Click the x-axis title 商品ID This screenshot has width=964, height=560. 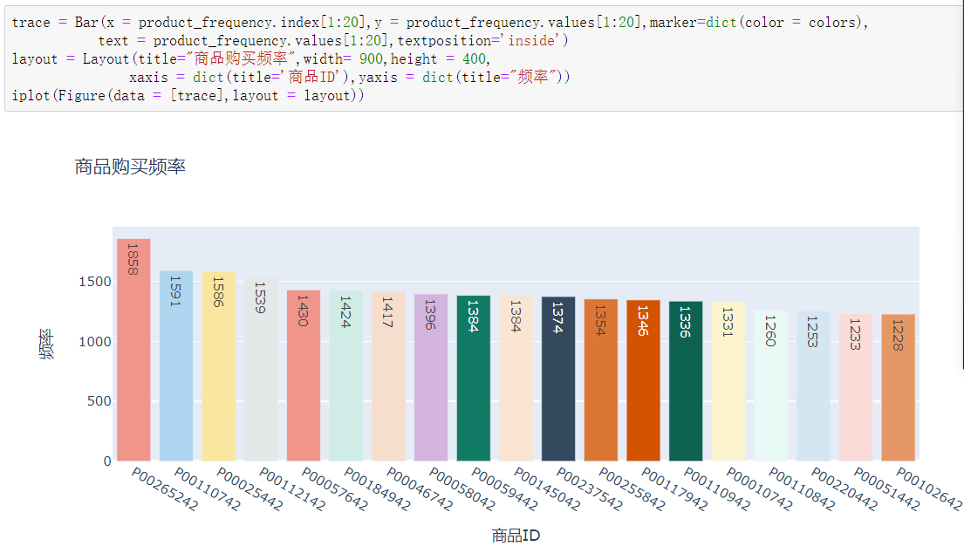coord(516,536)
